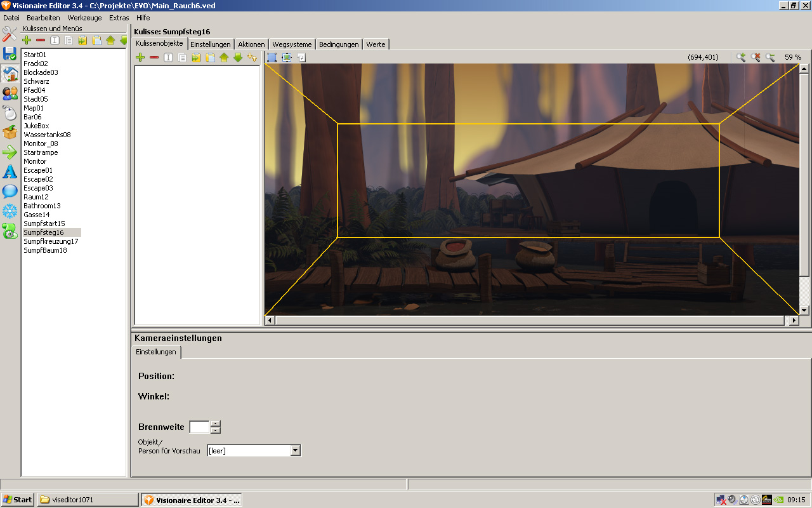The image size is (812, 508).
Task: Select the Sumpfkreuzung17 scene in the list
Action: 51,241
